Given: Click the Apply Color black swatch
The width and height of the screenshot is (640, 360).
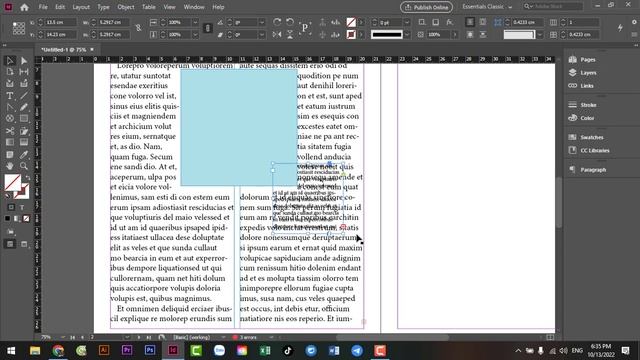Looking at the screenshot, I should (7, 219).
